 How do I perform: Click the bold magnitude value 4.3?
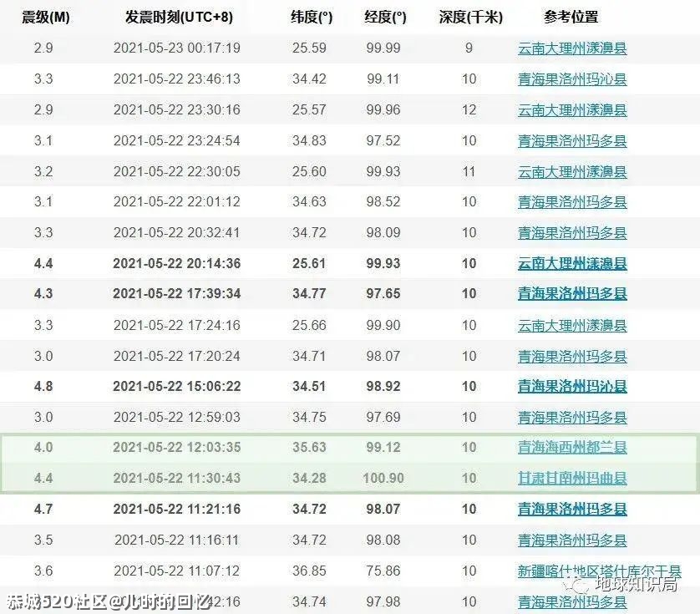(43, 293)
